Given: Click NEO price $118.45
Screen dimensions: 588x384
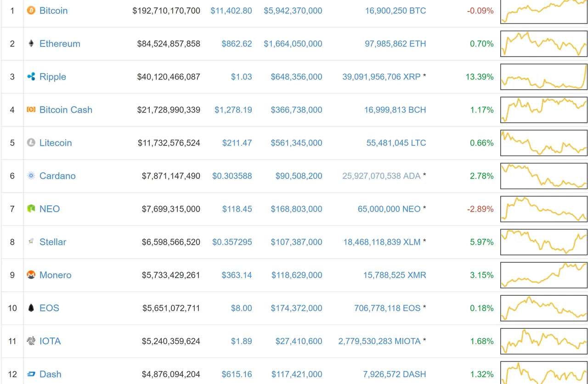Looking at the screenshot, I should 237,209.
